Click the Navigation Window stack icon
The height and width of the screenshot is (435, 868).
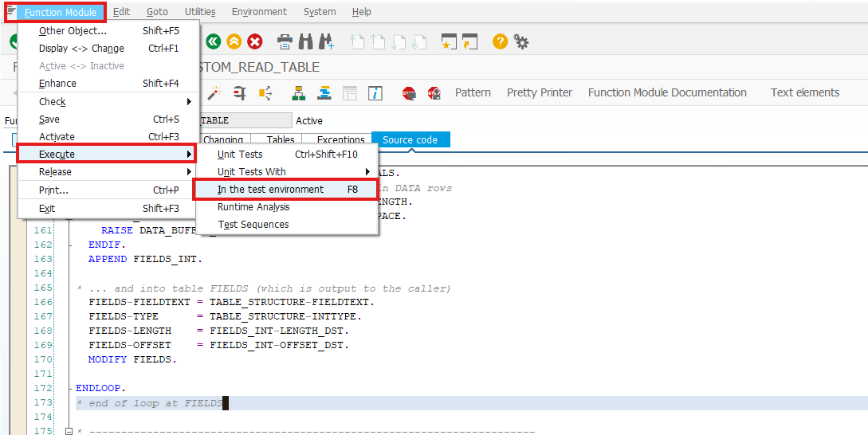(x=324, y=93)
